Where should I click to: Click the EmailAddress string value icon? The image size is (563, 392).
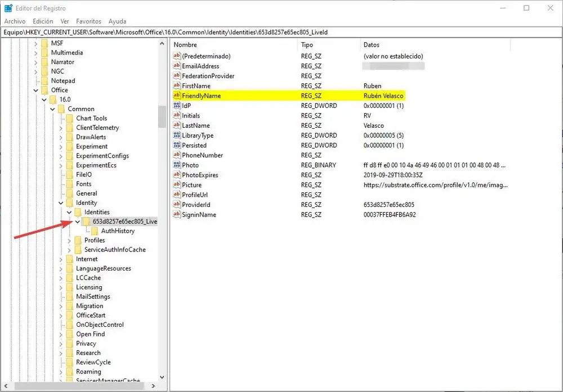(177, 66)
